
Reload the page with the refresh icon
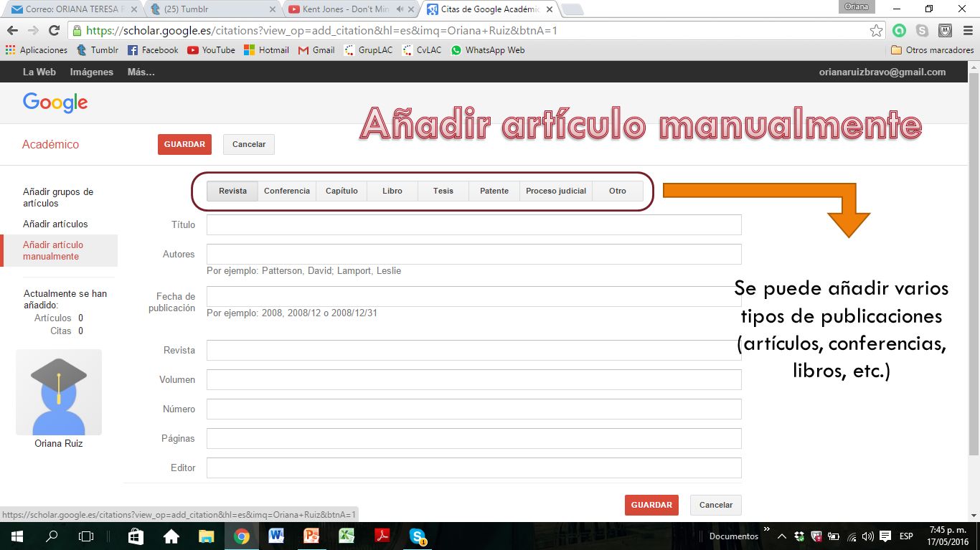(x=54, y=31)
